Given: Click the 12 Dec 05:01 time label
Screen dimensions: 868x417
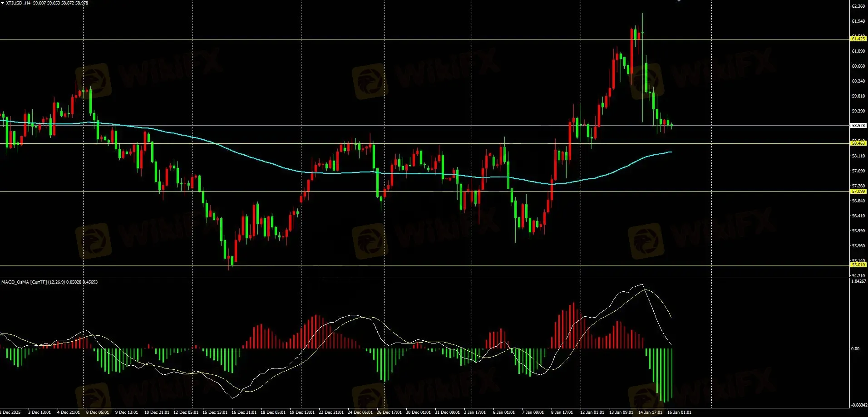Looking at the screenshot, I should click(186, 412).
